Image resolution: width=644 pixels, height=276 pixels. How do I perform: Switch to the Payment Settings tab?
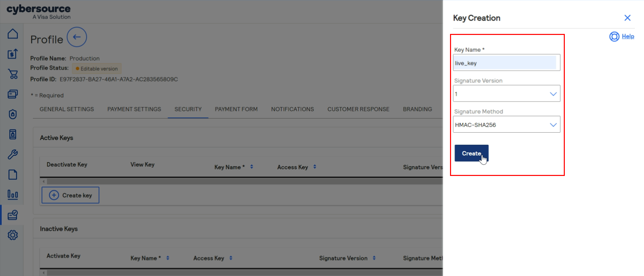pos(134,109)
